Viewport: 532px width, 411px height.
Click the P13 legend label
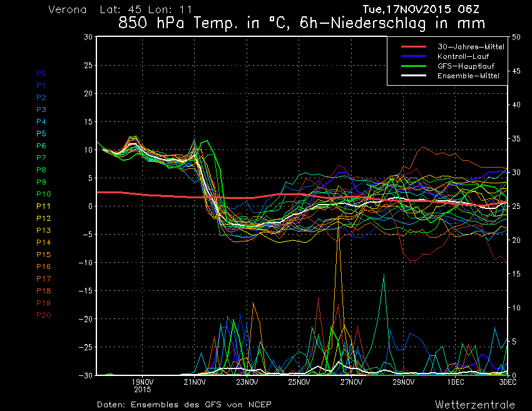pyautogui.click(x=43, y=230)
